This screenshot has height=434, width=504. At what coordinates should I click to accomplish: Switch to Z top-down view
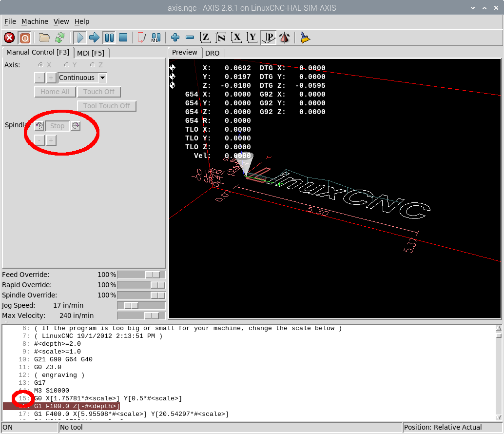pyautogui.click(x=206, y=38)
